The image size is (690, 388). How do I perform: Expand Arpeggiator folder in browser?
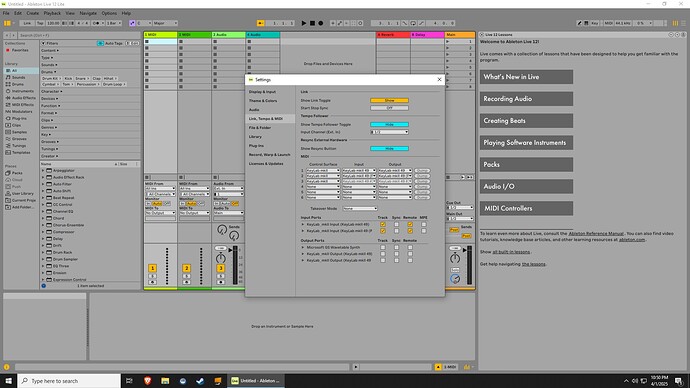[43, 170]
